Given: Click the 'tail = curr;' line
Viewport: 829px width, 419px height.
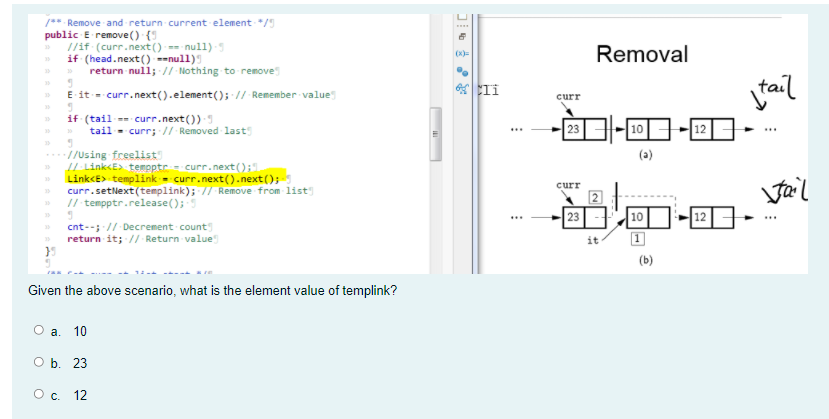Looking at the screenshot, I should (121, 131).
